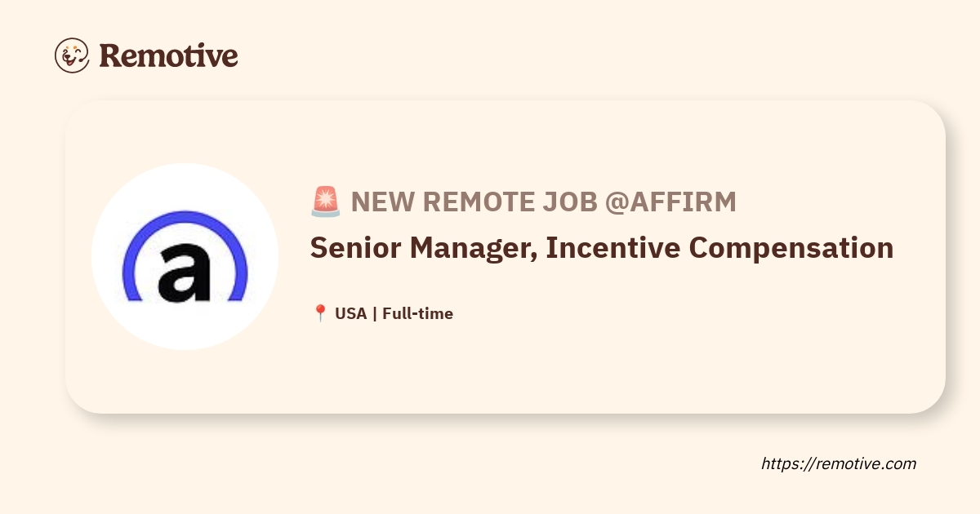Select the Full-time job type label
The width and height of the screenshot is (980, 514).
pos(417,313)
